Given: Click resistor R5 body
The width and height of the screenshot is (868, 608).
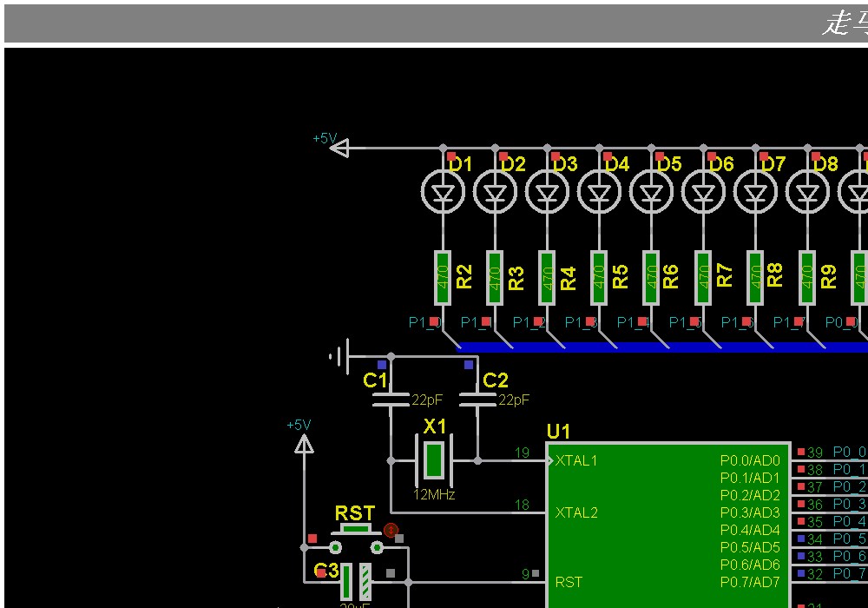Looking at the screenshot, I should point(598,277).
